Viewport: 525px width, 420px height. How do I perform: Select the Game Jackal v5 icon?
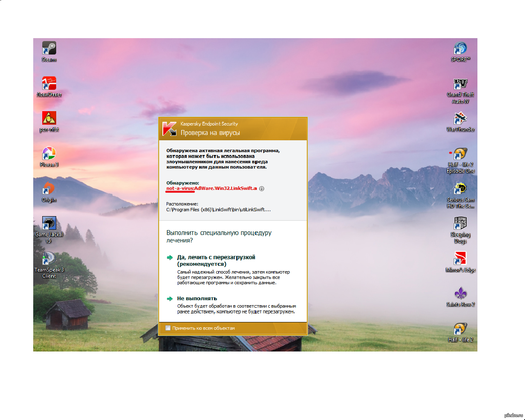coord(49,230)
